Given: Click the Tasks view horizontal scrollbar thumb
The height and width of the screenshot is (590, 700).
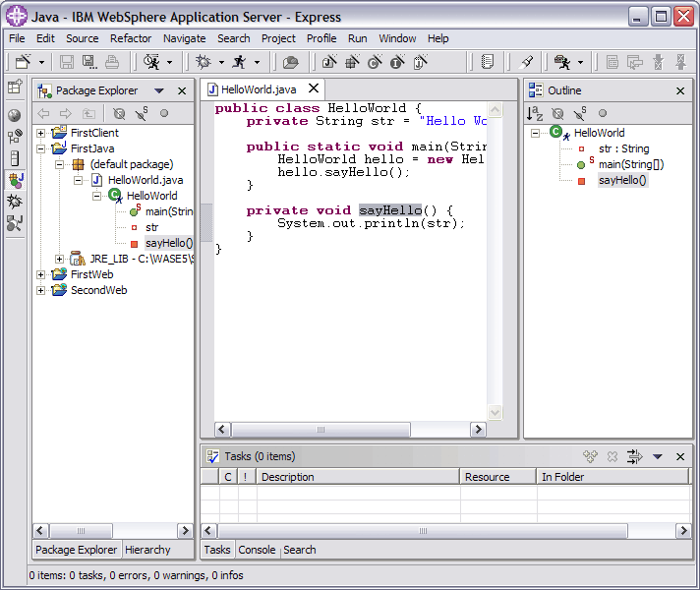Looking at the screenshot, I should tap(423, 531).
